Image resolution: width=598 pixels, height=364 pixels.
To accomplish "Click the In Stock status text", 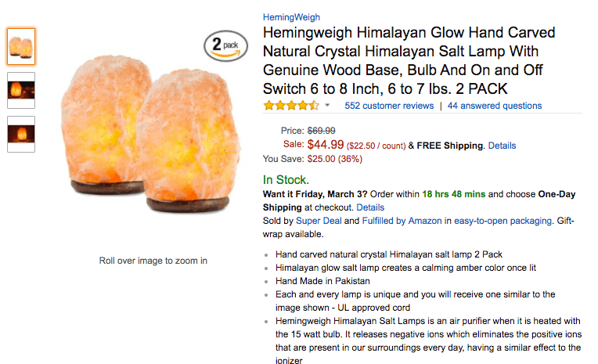I will point(286,179).
